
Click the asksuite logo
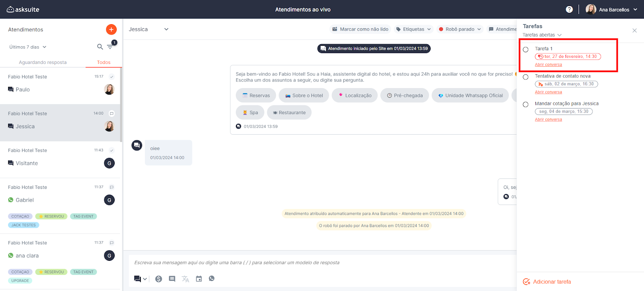click(x=23, y=9)
